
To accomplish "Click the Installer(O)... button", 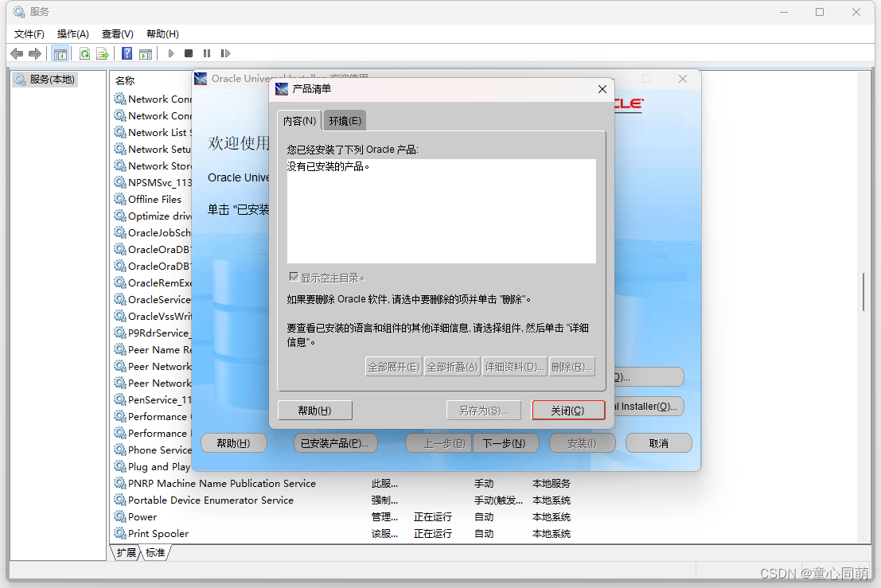I will [x=649, y=406].
